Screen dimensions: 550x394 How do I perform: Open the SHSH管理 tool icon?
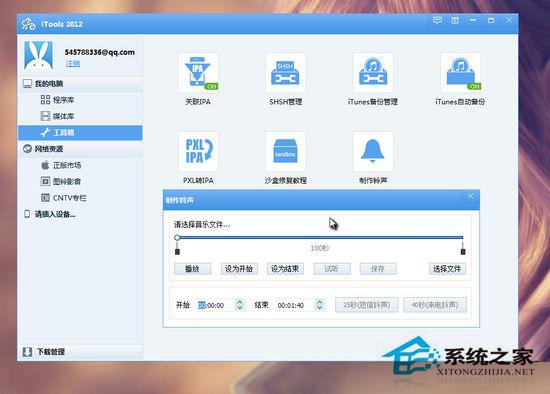coord(286,73)
